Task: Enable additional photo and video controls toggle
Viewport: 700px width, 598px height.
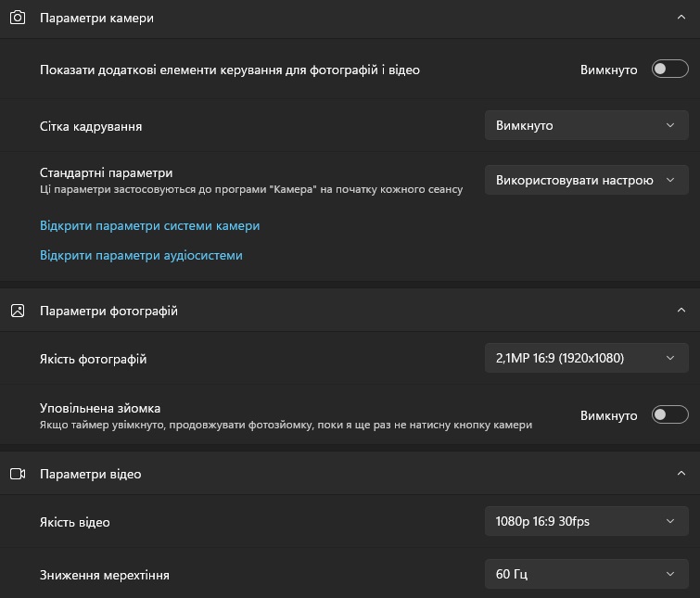Action: 669,69
